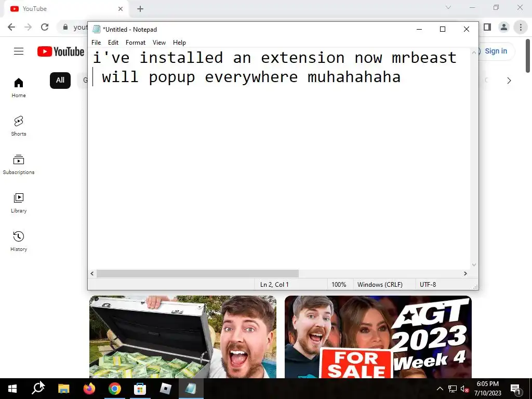
Task: Click Notepad vertical scrollbar down arrow
Action: point(474,264)
